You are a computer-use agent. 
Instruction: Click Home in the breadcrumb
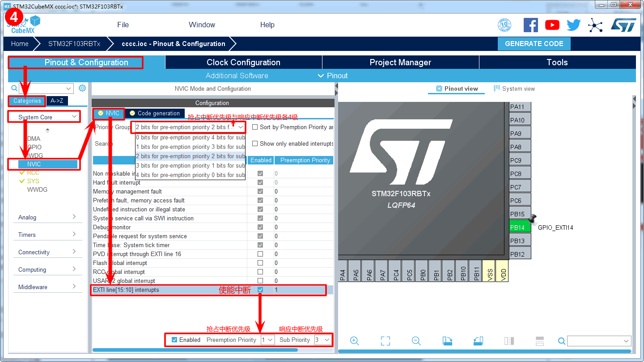pos(20,44)
